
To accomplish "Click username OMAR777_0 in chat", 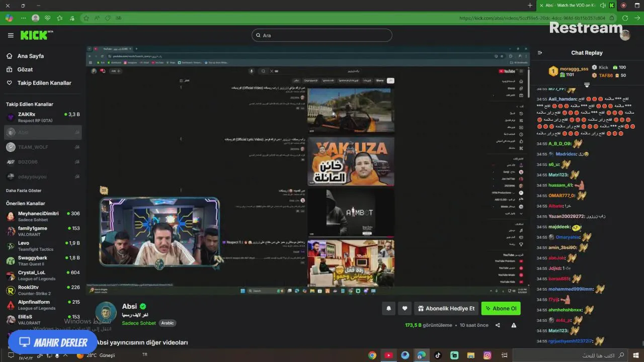I will coord(561,196).
